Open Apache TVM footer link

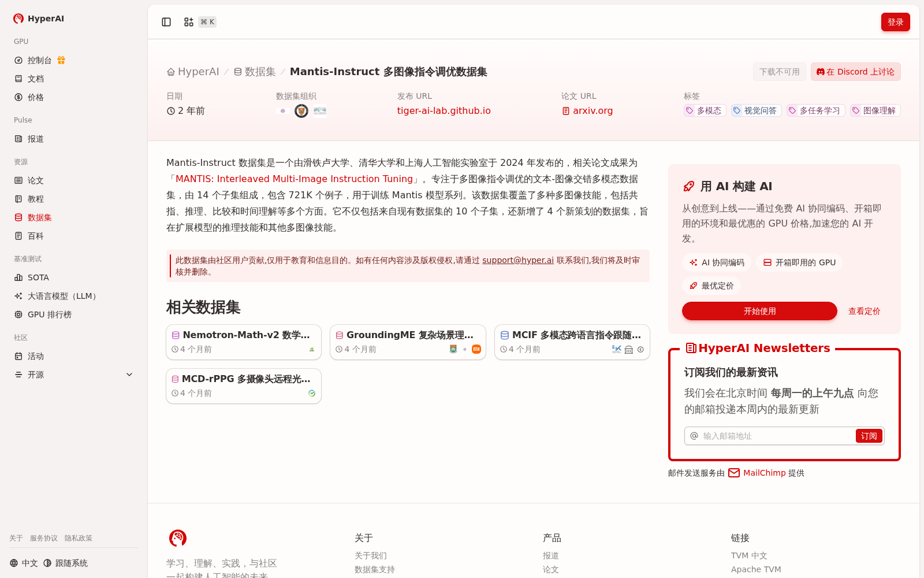point(756,569)
